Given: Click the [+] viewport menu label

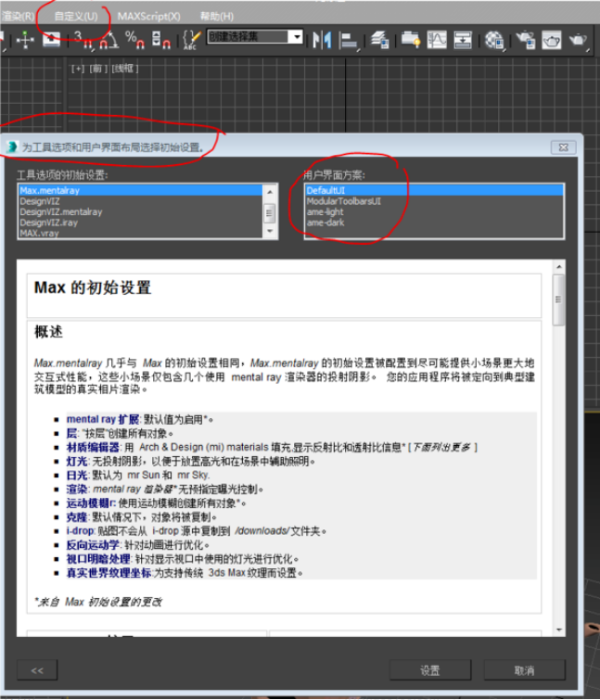Looking at the screenshot, I should [x=78, y=69].
